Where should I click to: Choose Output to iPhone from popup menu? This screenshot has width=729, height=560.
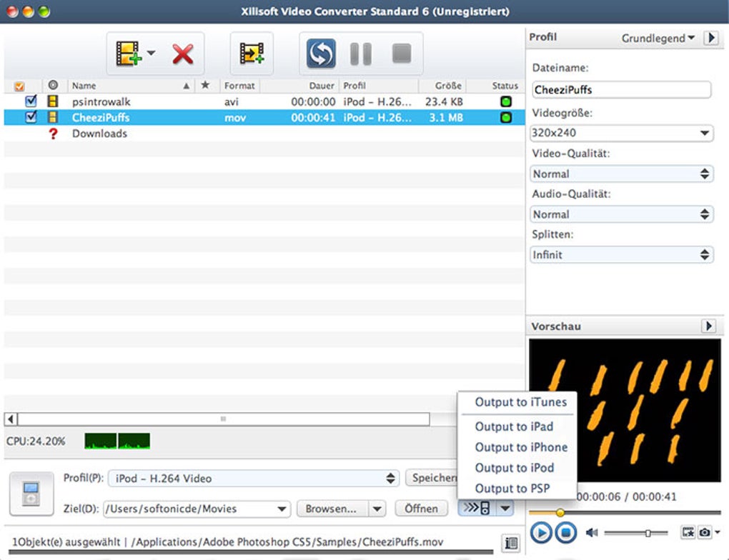click(521, 447)
